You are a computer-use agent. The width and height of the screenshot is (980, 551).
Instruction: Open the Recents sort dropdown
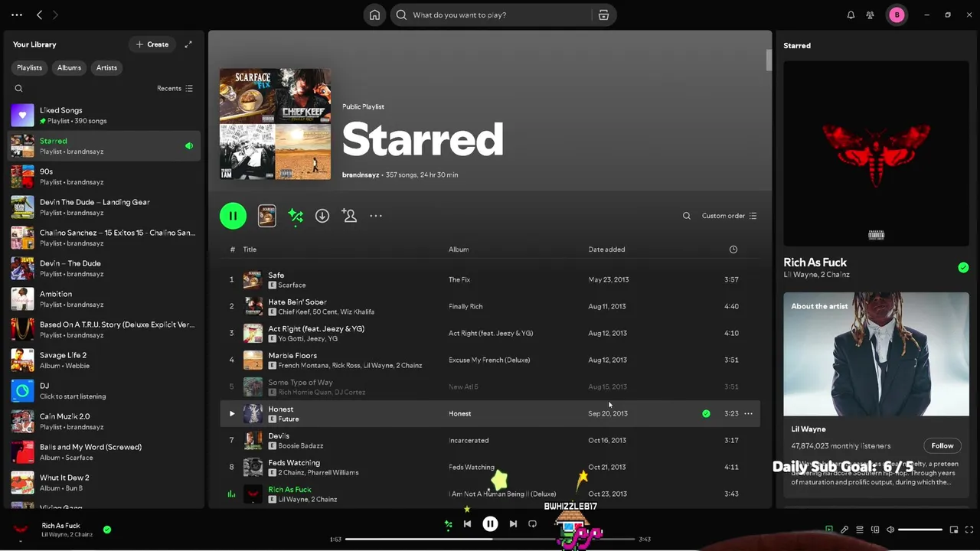point(175,88)
